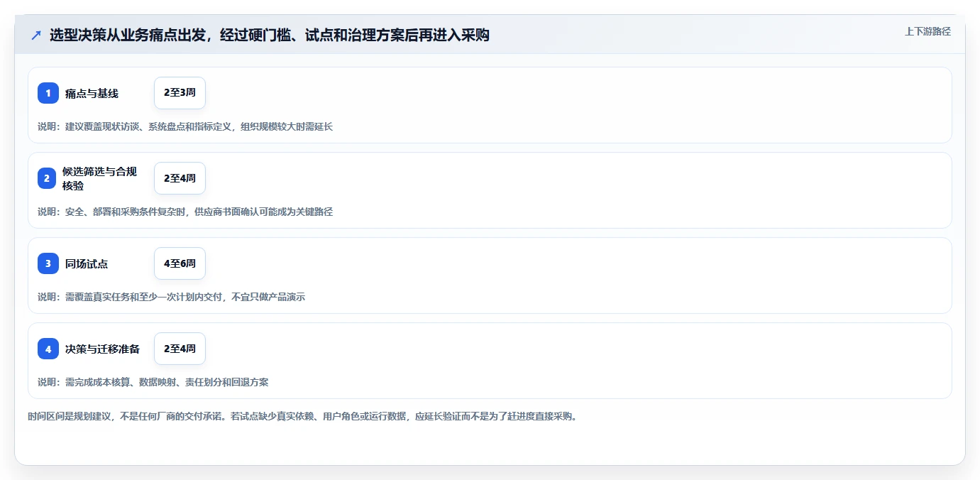Click the step 4 number badge
This screenshot has width=980, height=480.
coord(48,349)
